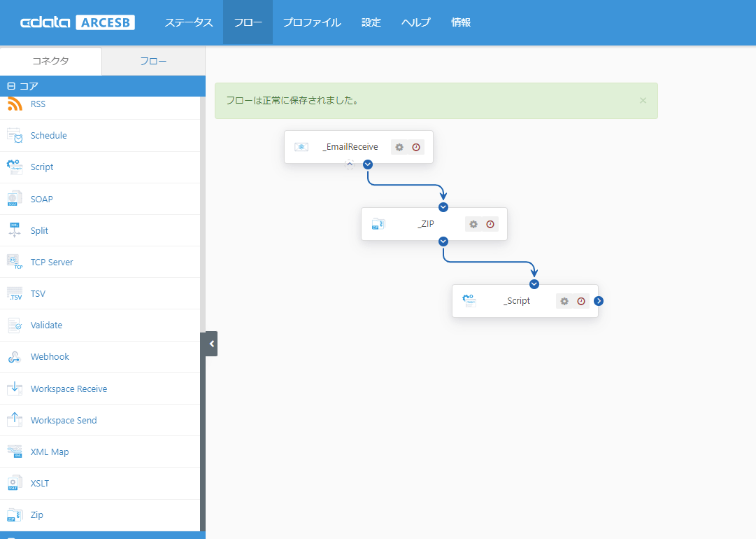The height and width of the screenshot is (539, 756).
Task: Collapse the left sidebar panel arrow
Action: [x=212, y=344]
